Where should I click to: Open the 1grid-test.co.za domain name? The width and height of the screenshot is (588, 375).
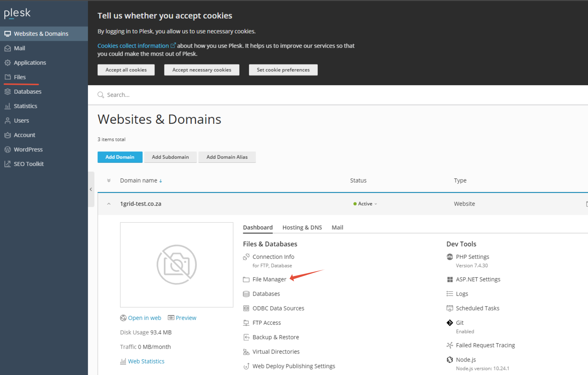coord(141,204)
